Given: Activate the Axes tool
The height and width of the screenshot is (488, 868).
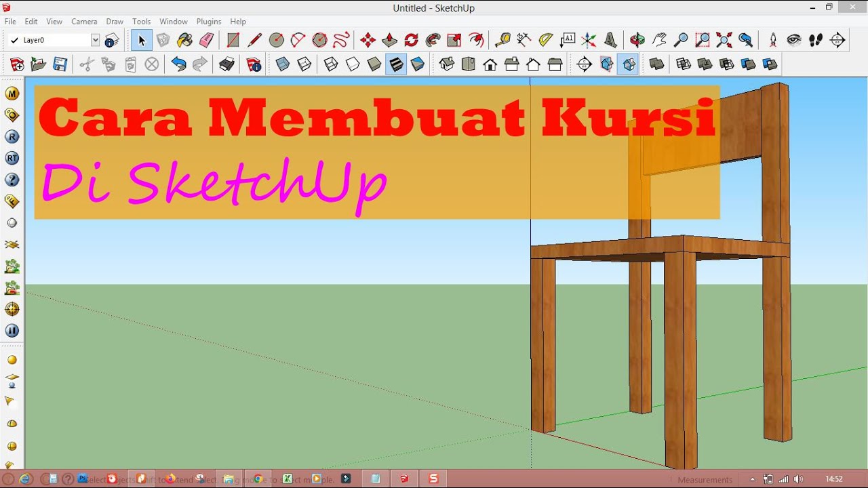Looking at the screenshot, I should (589, 40).
